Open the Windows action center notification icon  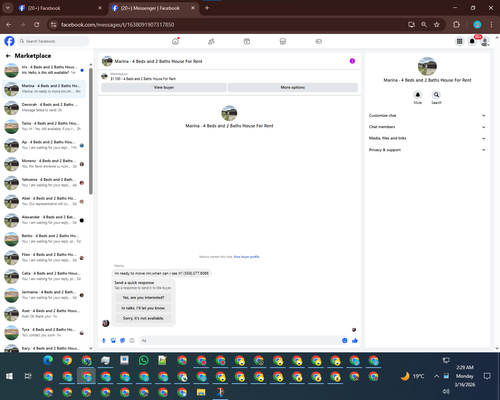tap(487, 376)
